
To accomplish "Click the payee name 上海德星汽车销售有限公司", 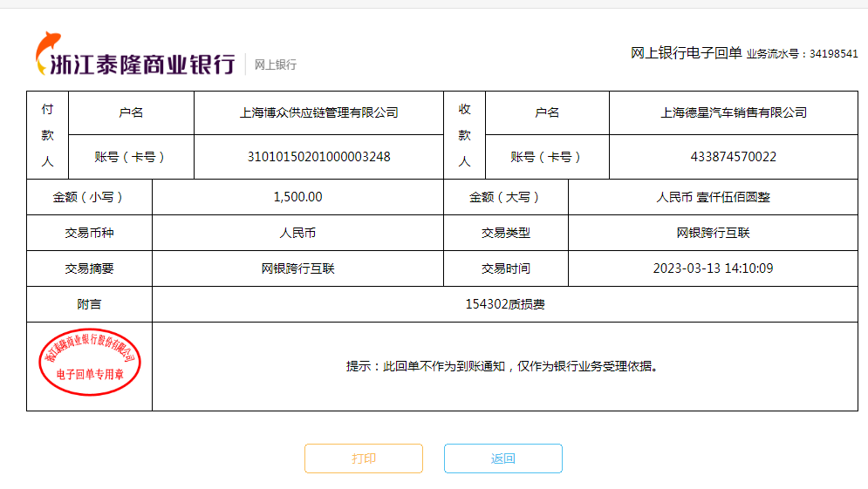I will 733,112.
